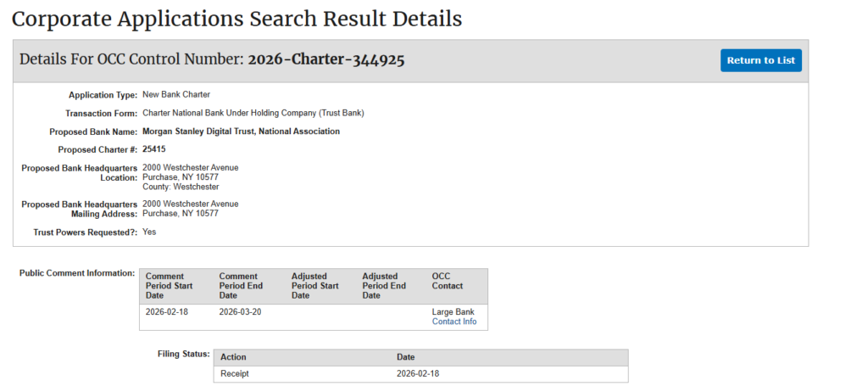Click the proposed charter number 25415
868x386 pixels.
point(154,149)
